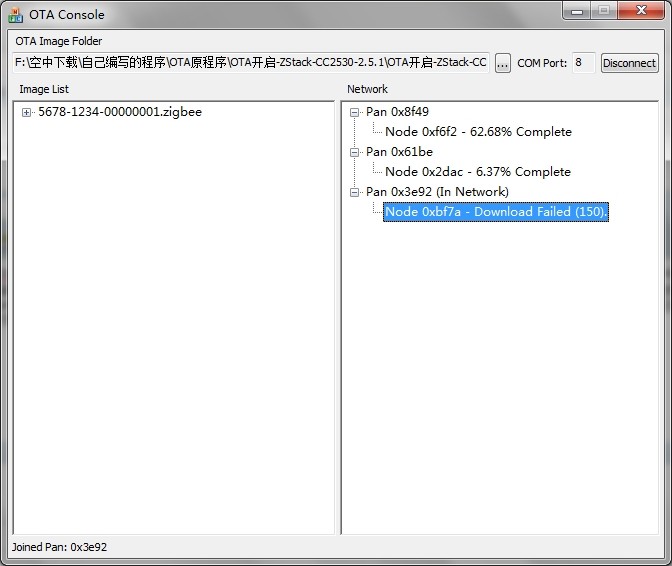Click the OTA Console app icon in title bar
Image resolution: width=672 pixels, height=566 pixels.
tap(16, 15)
